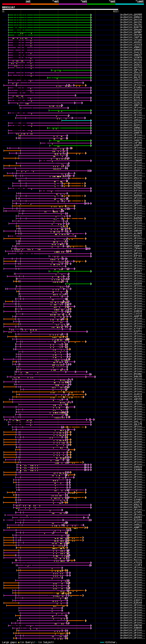Viewport: 146px width, 644px height.
Task: Select hit label UniRef100_B6TCB2
Action: [131, 112]
